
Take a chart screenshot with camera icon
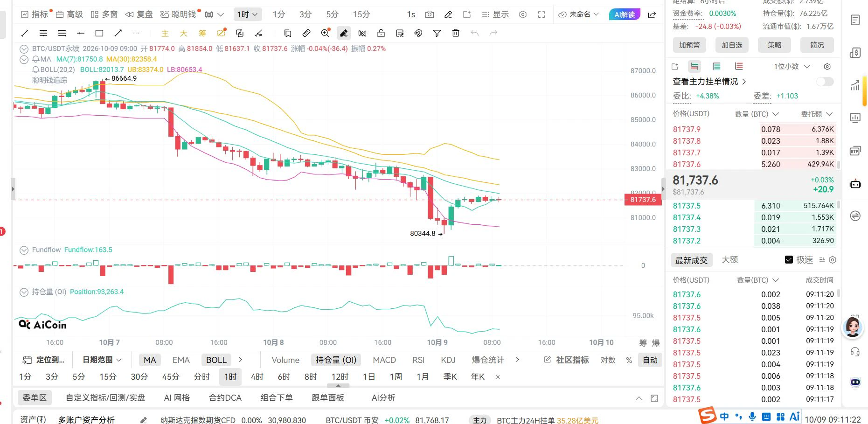click(x=430, y=14)
